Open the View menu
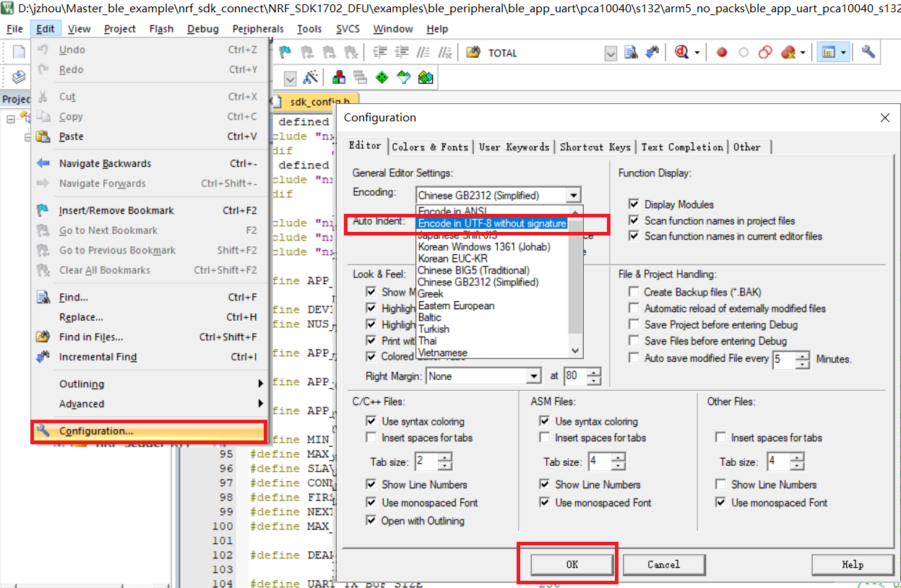Viewport: 901px width, 588px height. [79, 29]
